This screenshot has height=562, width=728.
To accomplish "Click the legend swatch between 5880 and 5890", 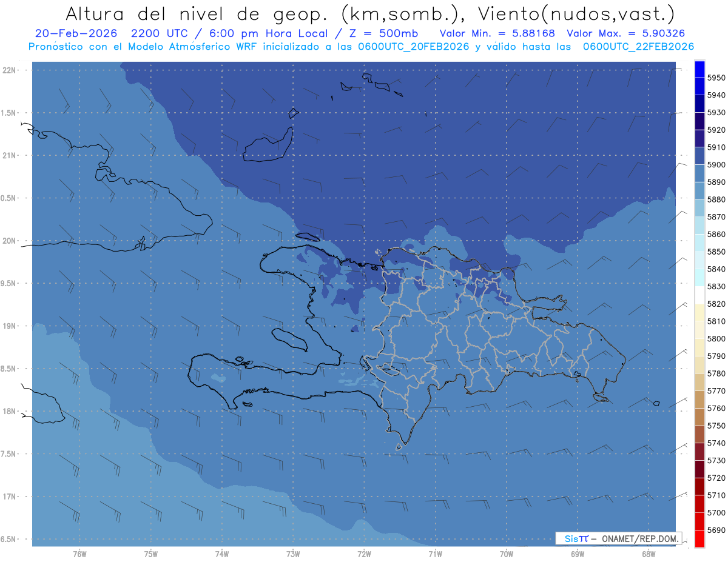I will point(699,191).
